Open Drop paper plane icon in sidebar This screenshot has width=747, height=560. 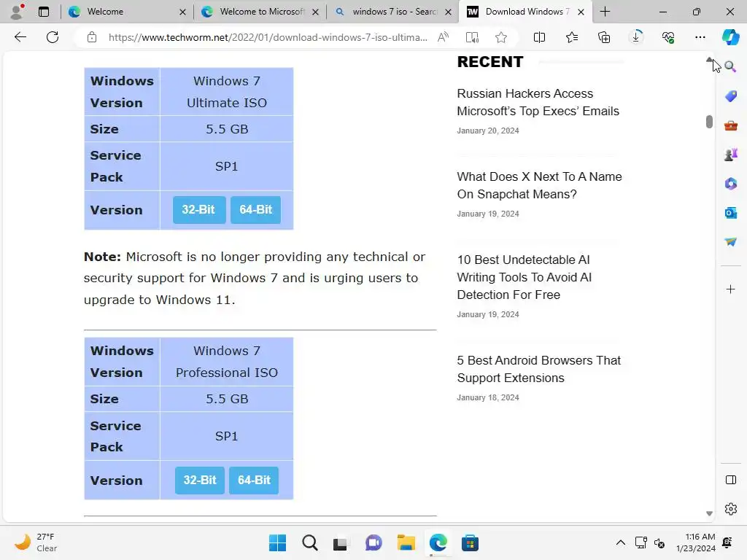(x=730, y=242)
